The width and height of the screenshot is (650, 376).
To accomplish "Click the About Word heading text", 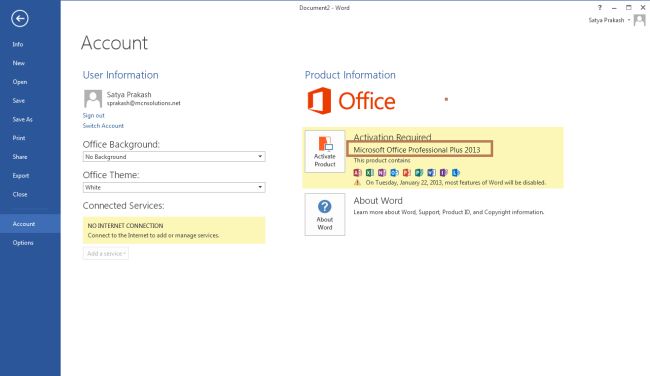I will click(x=378, y=201).
